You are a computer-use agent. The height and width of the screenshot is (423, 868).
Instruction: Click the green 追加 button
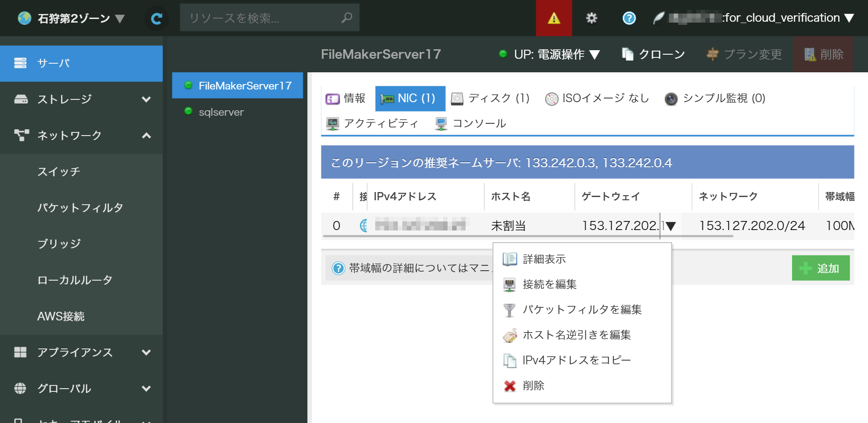(821, 268)
